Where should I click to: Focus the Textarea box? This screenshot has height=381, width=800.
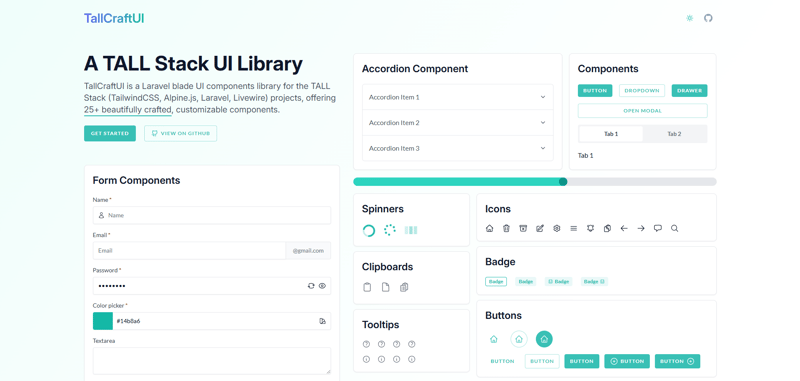tap(212, 361)
